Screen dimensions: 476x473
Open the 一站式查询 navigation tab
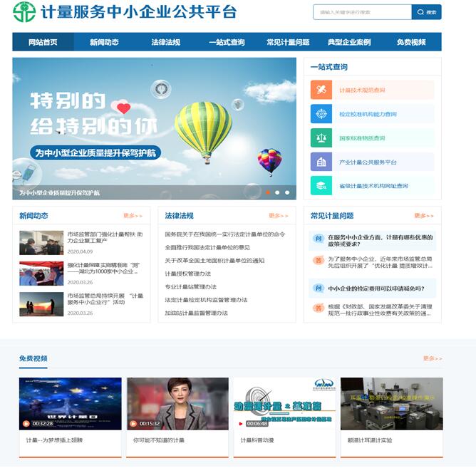pyautogui.click(x=227, y=42)
